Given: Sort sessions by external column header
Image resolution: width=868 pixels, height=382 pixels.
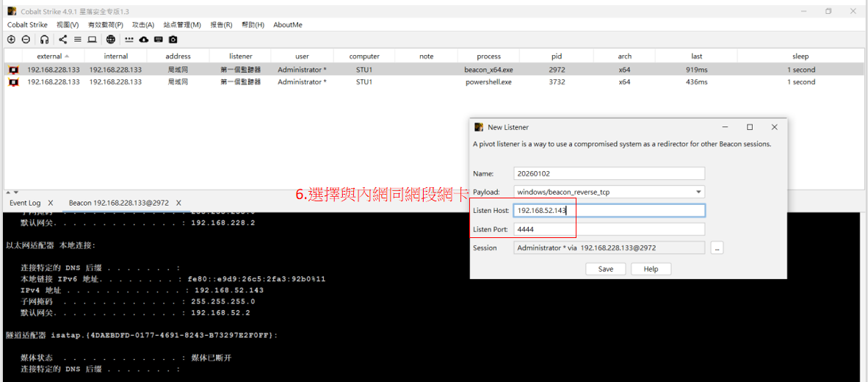Looking at the screenshot, I should [53, 56].
